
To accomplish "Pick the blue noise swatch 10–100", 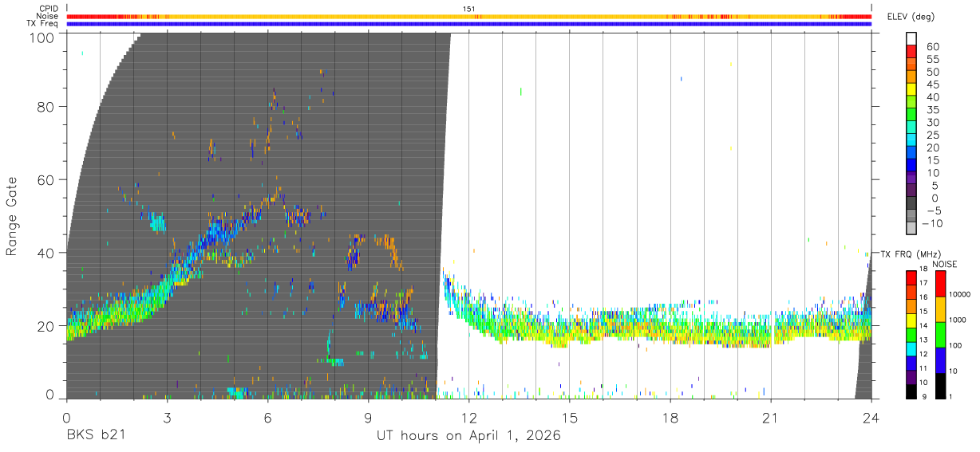I will [940, 360].
